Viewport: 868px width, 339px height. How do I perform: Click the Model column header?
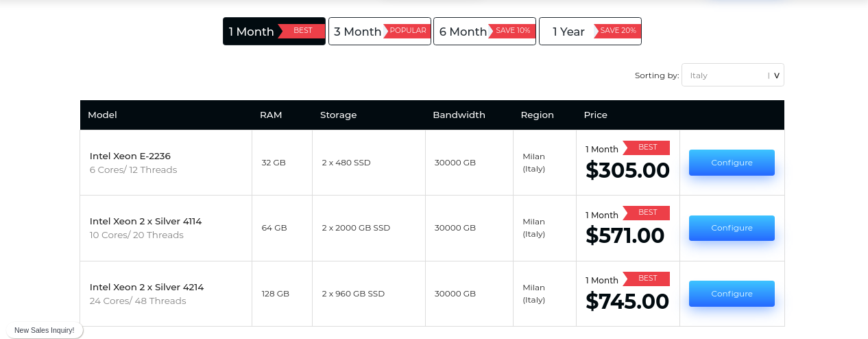[103, 115]
